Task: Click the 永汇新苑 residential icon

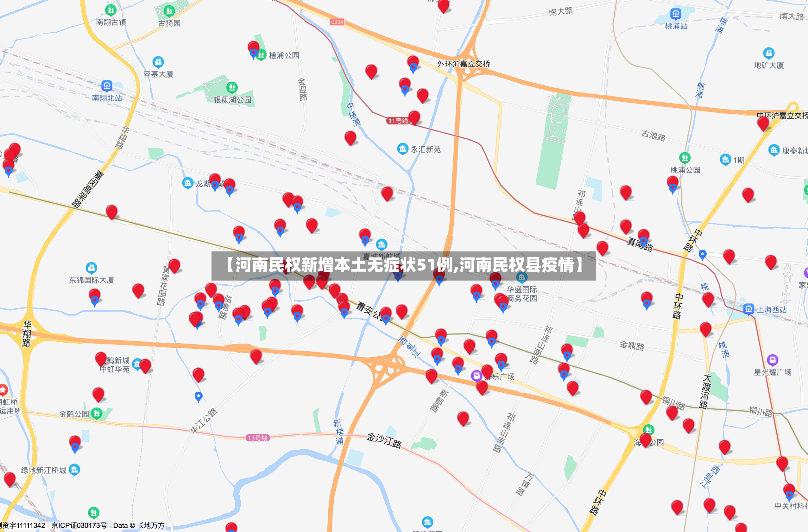Action: tap(403, 149)
